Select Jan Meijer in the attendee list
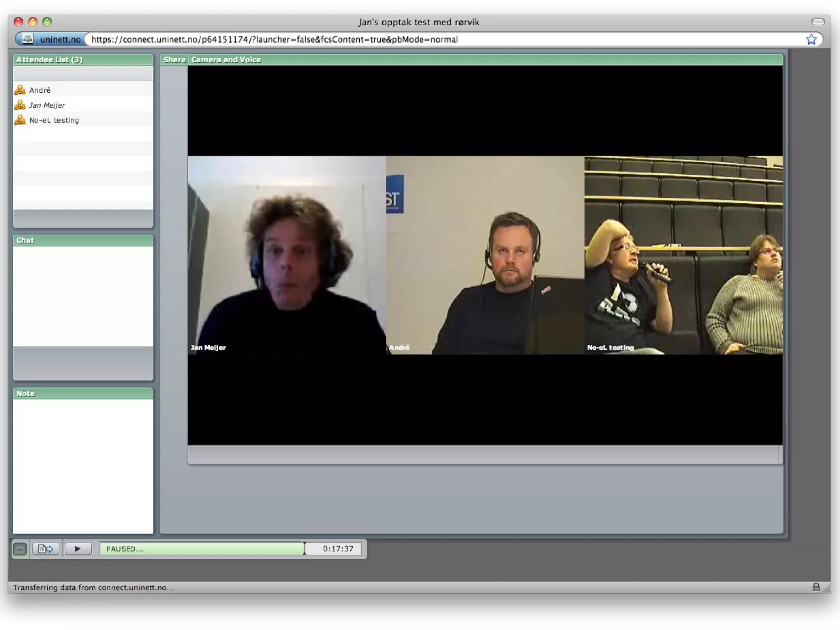Viewport: 840px width, 630px height. click(47, 105)
